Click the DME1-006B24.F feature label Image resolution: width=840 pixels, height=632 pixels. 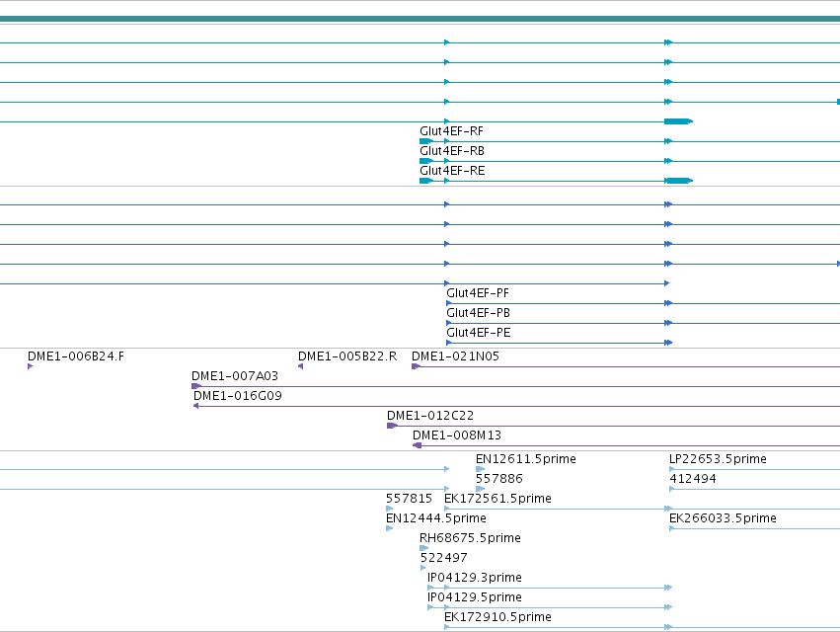[x=76, y=356]
